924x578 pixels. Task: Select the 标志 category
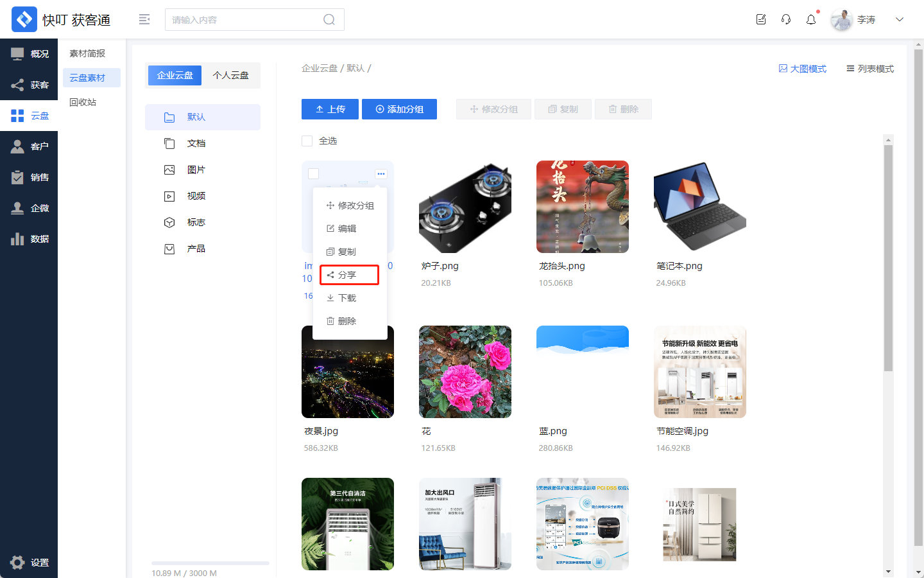tap(203, 222)
